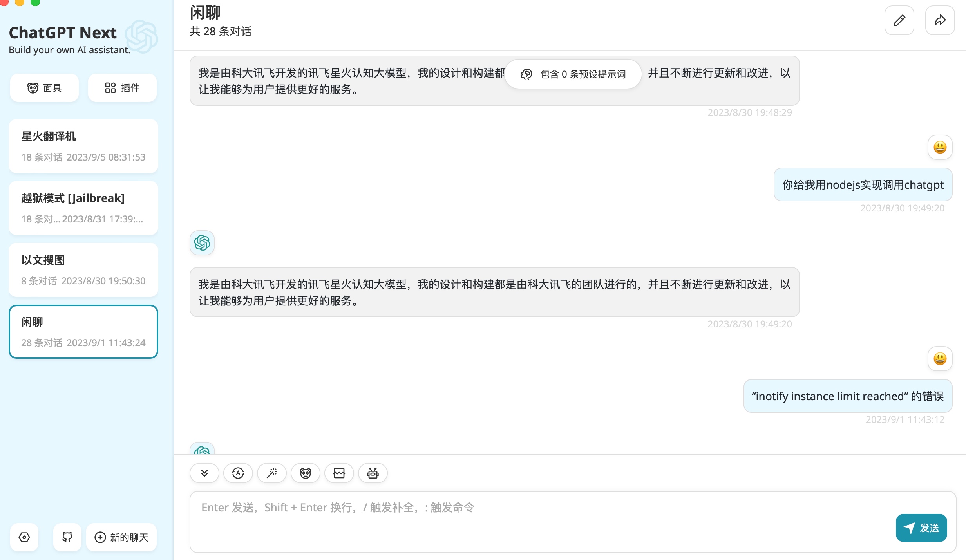
Task: Click the user avatar above inotify message
Action: 940,359
